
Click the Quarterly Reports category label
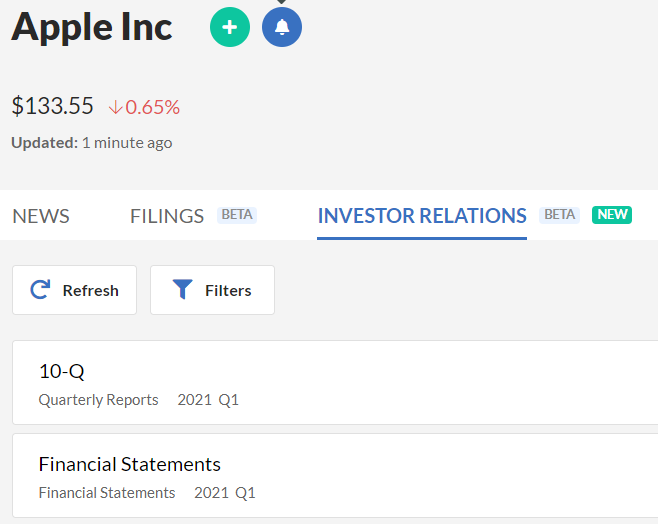(x=99, y=400)
